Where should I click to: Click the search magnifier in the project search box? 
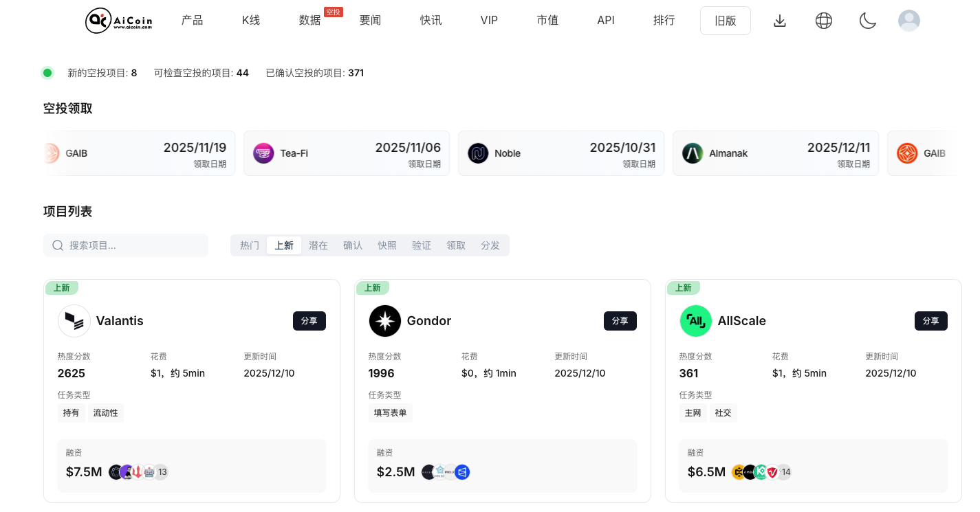point(58,245)
